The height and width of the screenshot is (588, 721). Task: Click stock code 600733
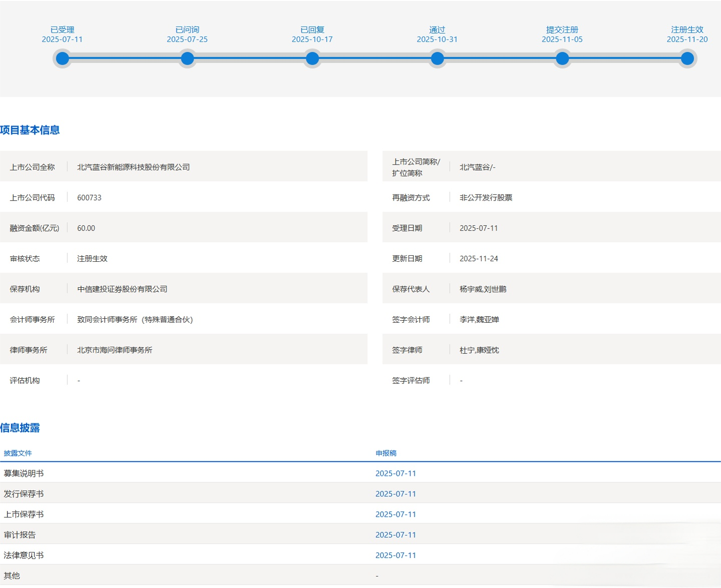[89, 198]
